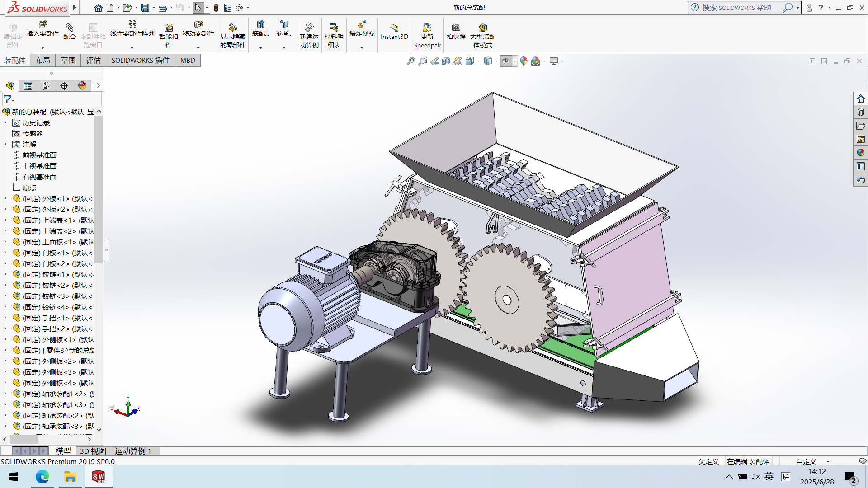The image size is (868, 488).
Task: Open SOLIDWORKS Resources home in task pane
Action: 861,99
